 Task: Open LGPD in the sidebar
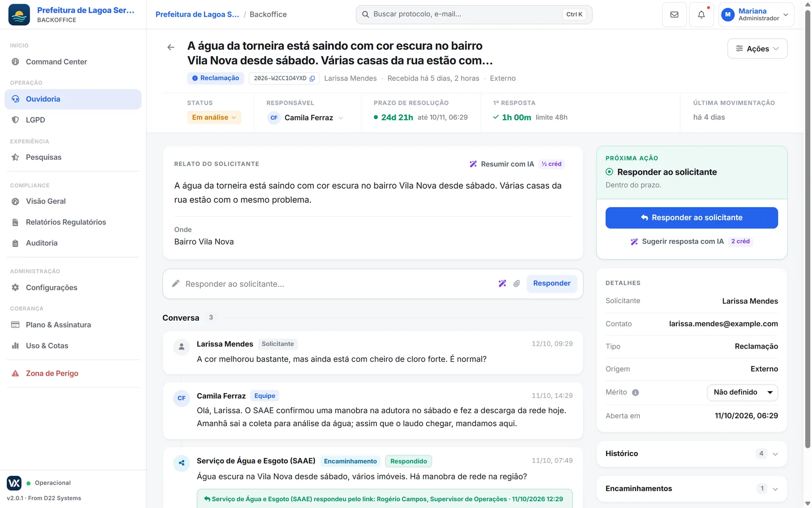click(73, 120)
